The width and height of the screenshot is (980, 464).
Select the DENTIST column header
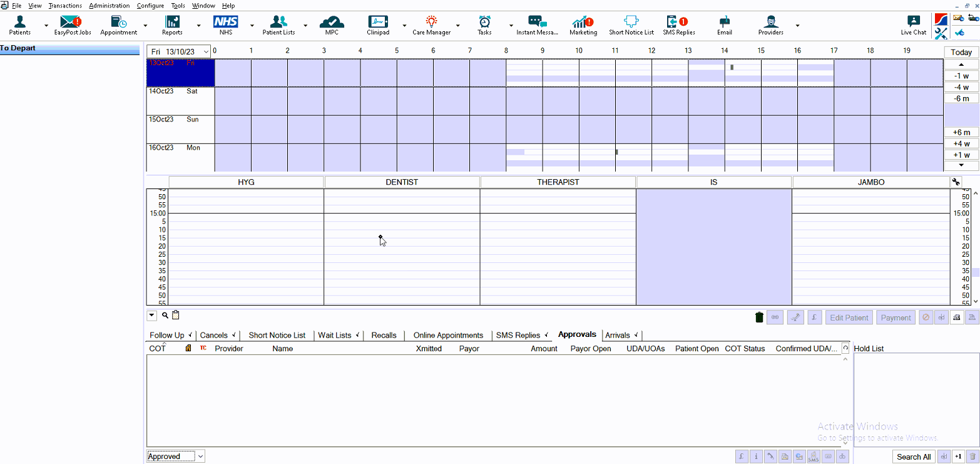(402, 182)
